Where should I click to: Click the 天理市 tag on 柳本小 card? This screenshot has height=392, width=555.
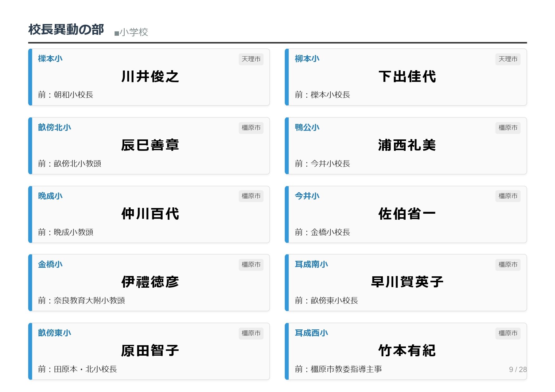pyautogui.click(x=508, y=59)
